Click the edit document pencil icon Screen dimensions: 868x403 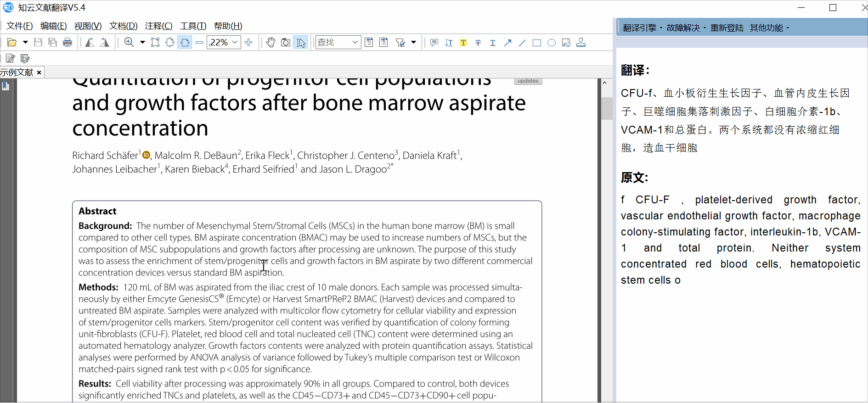[10, 58]
